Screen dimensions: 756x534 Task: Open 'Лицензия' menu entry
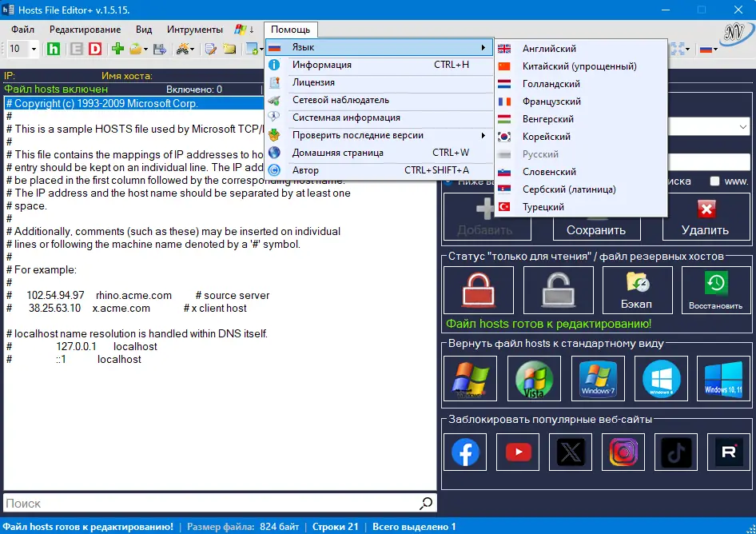tap(379, 82)
